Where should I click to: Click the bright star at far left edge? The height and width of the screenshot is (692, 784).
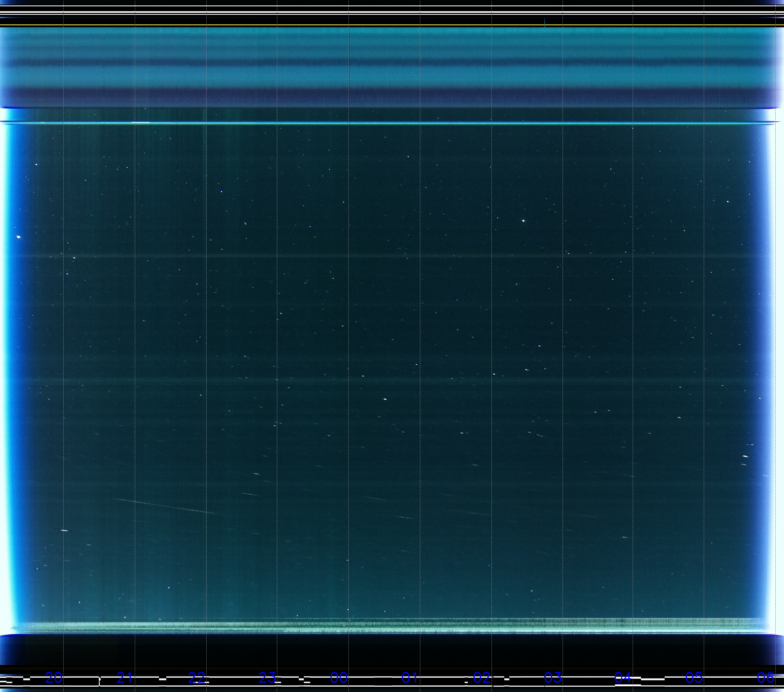click(x=18, y=237)
